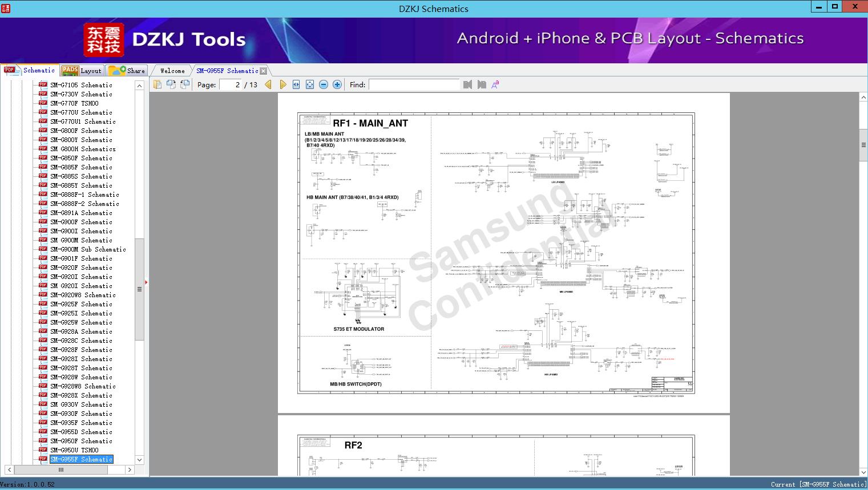Click the copy pages icon in viewer toolbar
868x490 pixels.
(x=158, y=84)
